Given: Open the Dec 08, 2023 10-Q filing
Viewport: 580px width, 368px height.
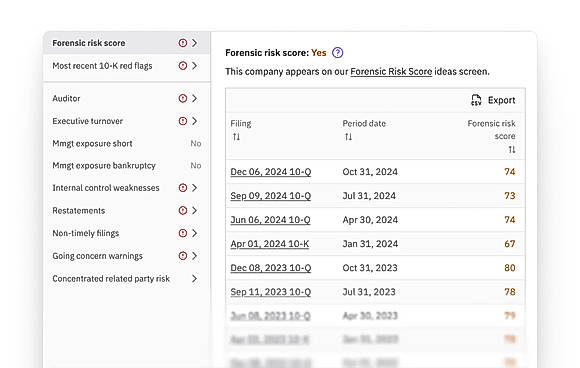Looking at the screenshot, I should 271,268.
